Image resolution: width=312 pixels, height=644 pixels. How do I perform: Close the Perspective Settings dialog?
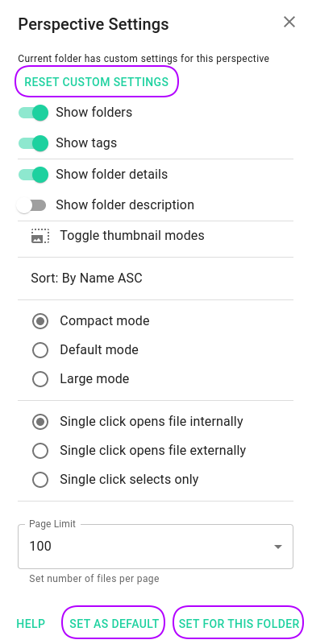(x=289, y=22)
